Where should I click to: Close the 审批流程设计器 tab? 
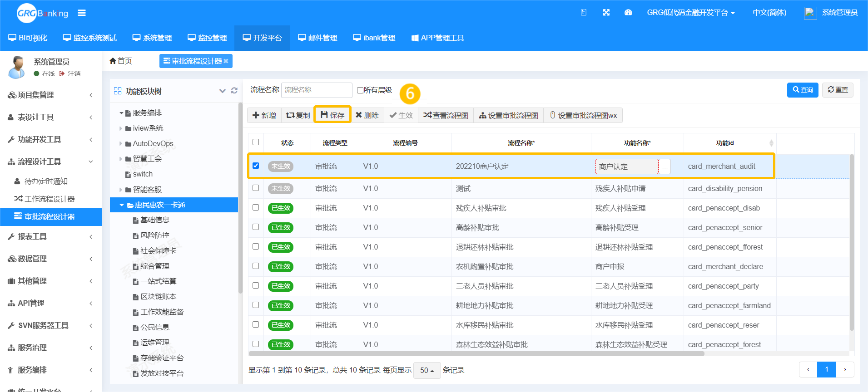click(x=226, y=61)
